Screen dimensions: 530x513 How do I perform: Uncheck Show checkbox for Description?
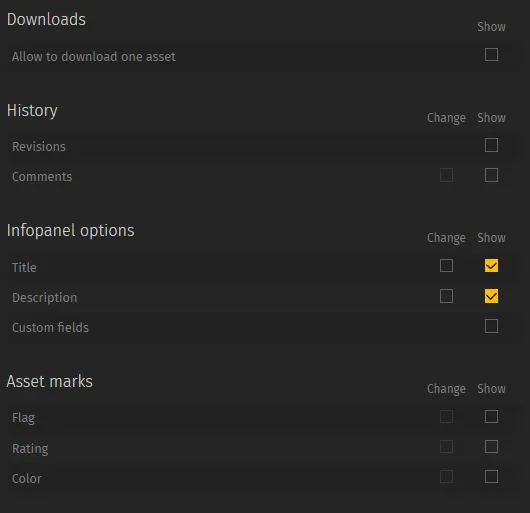tap(491, 296)
